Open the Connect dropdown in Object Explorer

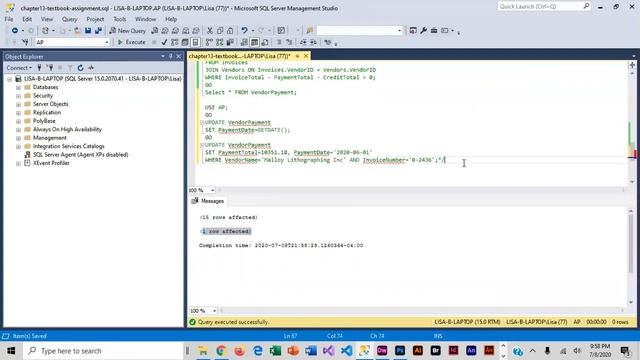tap(19, 68)
